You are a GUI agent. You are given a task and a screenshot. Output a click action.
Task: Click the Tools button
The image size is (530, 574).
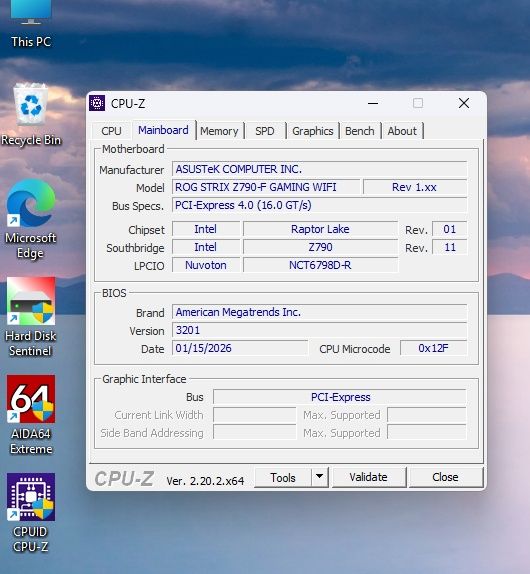click(x=283, y=477)
